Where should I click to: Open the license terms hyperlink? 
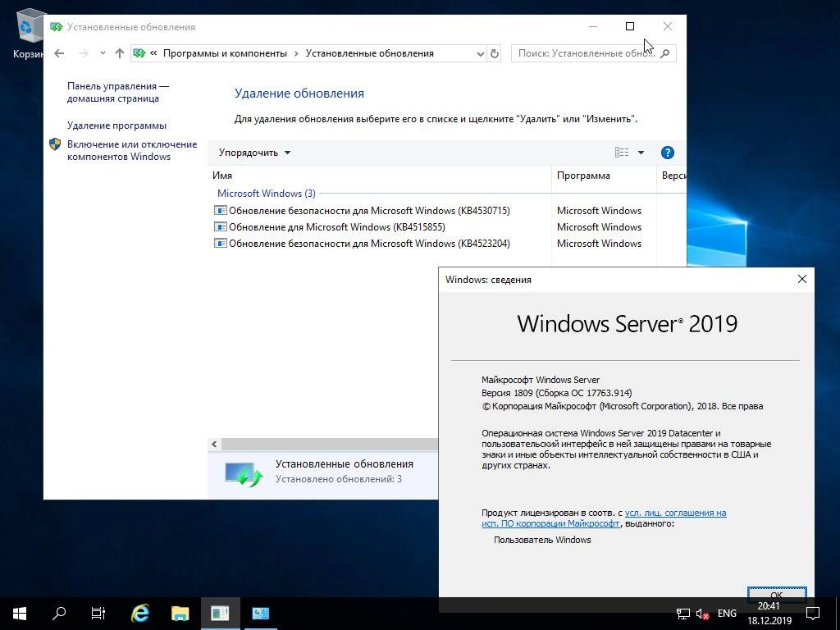click(x=604, y=518)
